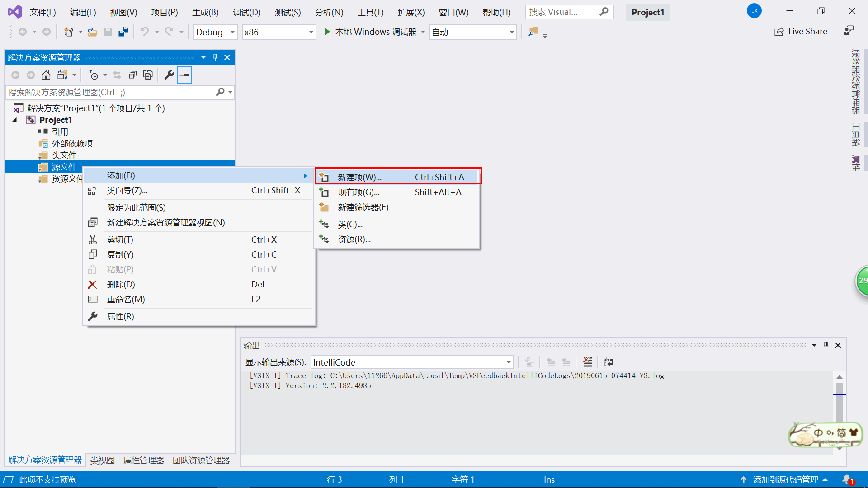Click the green Start debugging arrow

pos(327,32)
